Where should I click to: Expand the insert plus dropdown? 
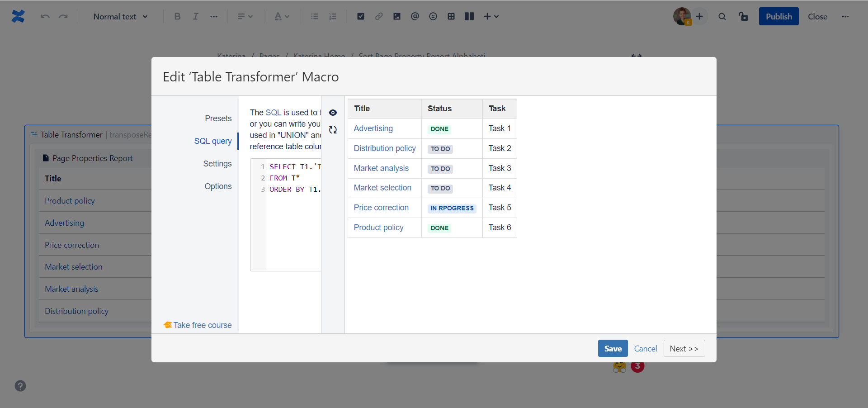[x=491, y=16]
